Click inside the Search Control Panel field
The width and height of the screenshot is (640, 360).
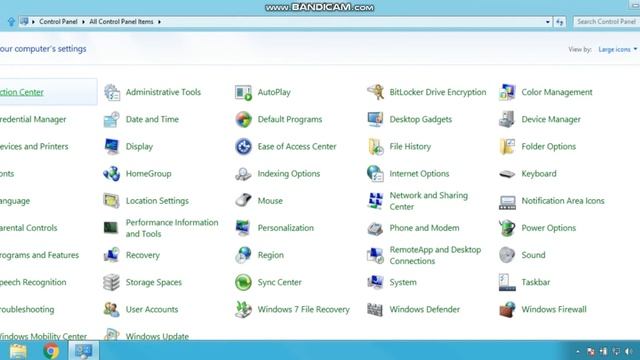click(606, 22)
